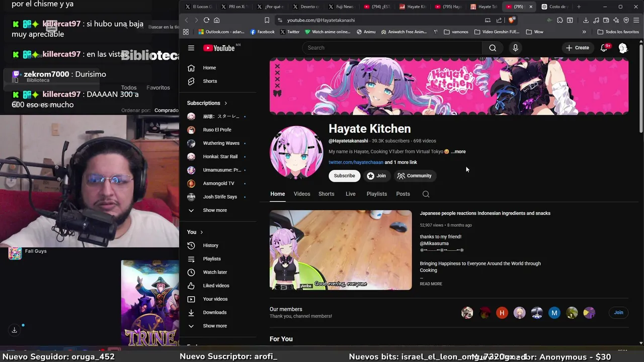Select the channel Home tab
This screenshot has height=362, width=644.
point(277,194)
